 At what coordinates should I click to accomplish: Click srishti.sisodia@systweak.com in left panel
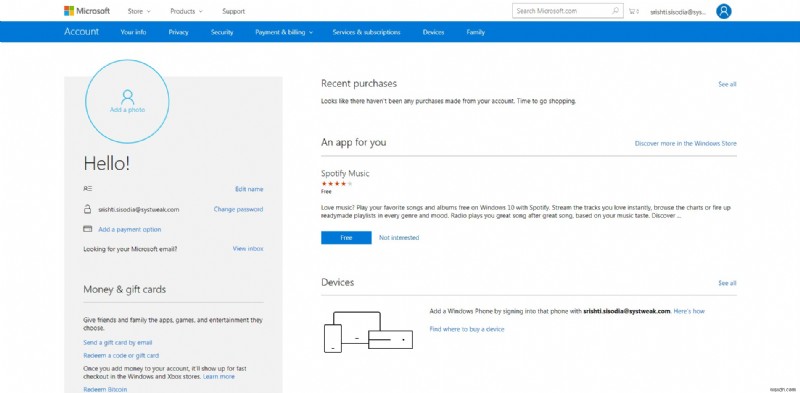tap(138, 210)
